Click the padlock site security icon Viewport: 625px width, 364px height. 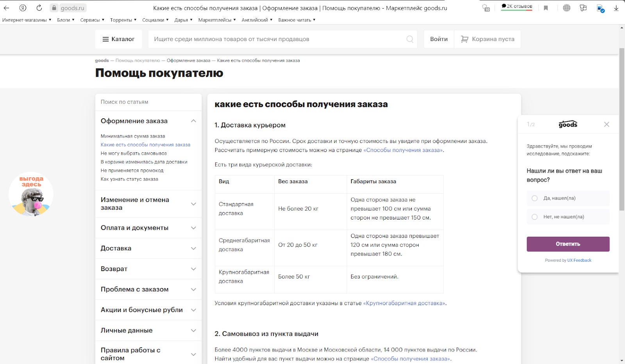(x=54, y=8)
